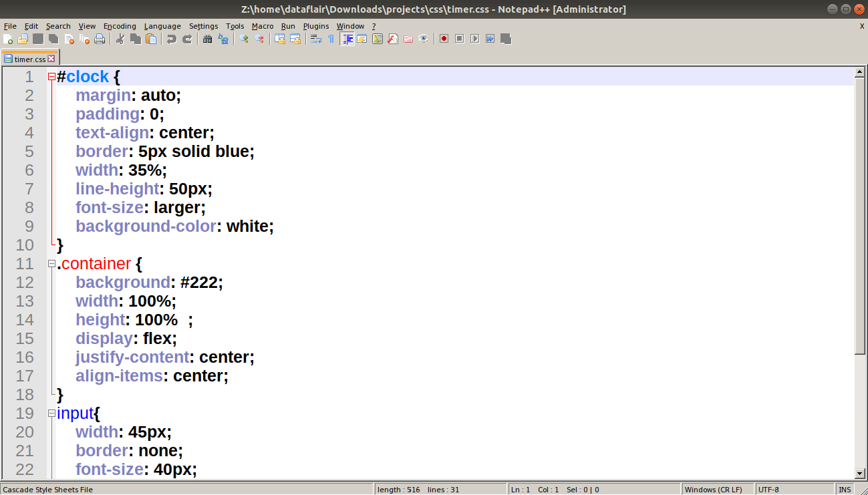The width and height of the screenshot is (868, 495).
Task: Open the Tools menu
Action: point(235,26)
